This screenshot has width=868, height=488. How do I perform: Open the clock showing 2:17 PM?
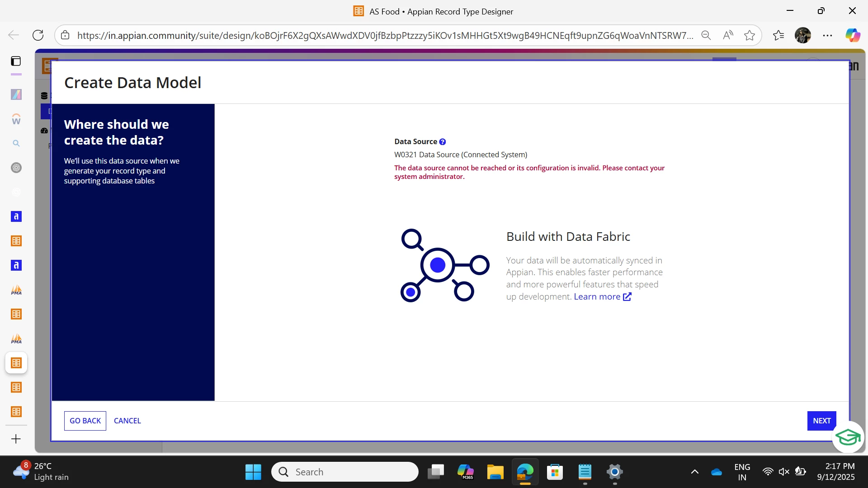[836, 472]
